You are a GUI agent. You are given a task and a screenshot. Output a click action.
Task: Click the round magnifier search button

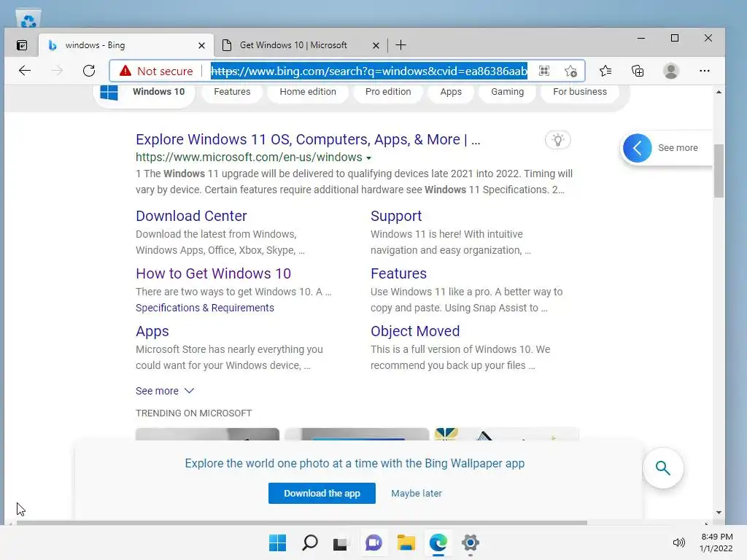[x=662, y=468]
